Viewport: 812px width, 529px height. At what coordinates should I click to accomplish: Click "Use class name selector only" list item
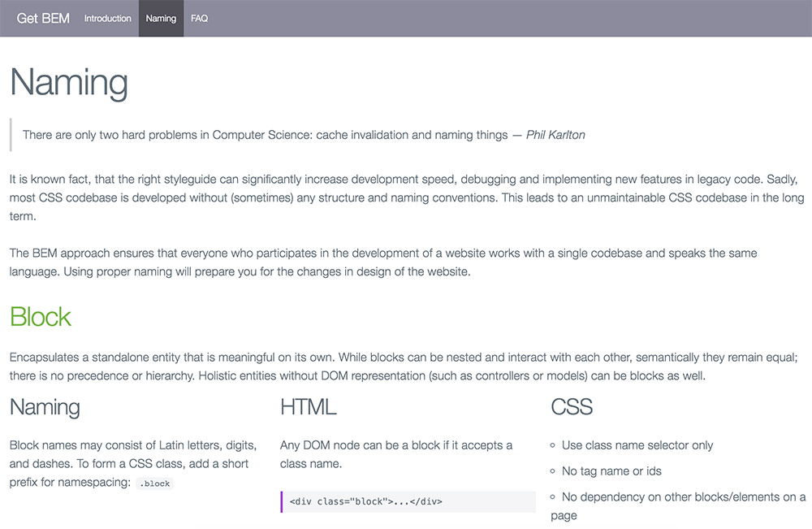point(637,445)
